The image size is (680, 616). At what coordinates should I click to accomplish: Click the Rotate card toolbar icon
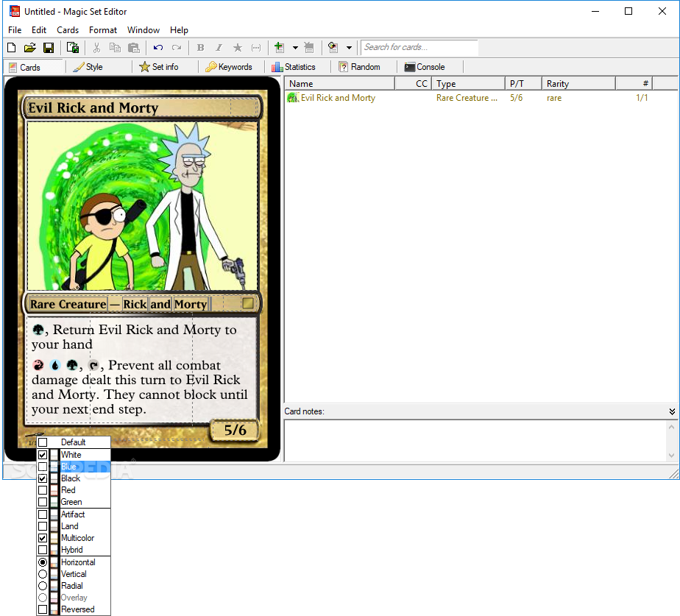click(x=333, y=48)
